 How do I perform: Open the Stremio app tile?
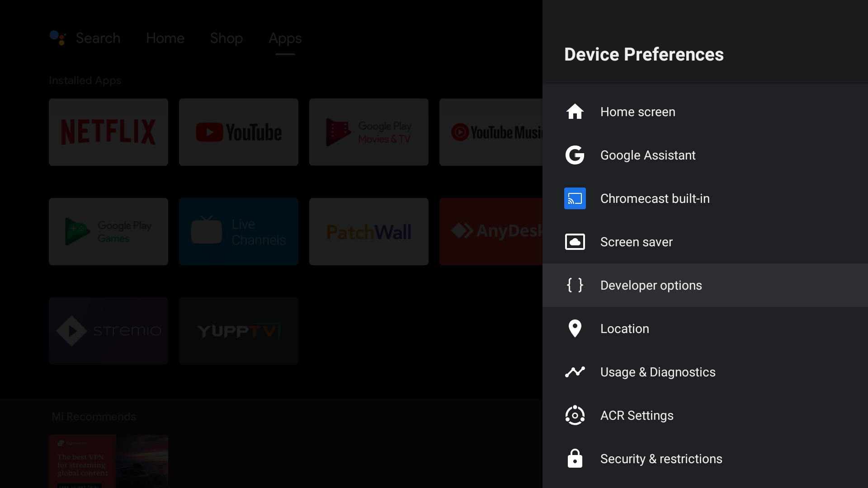tap(108, 331)
